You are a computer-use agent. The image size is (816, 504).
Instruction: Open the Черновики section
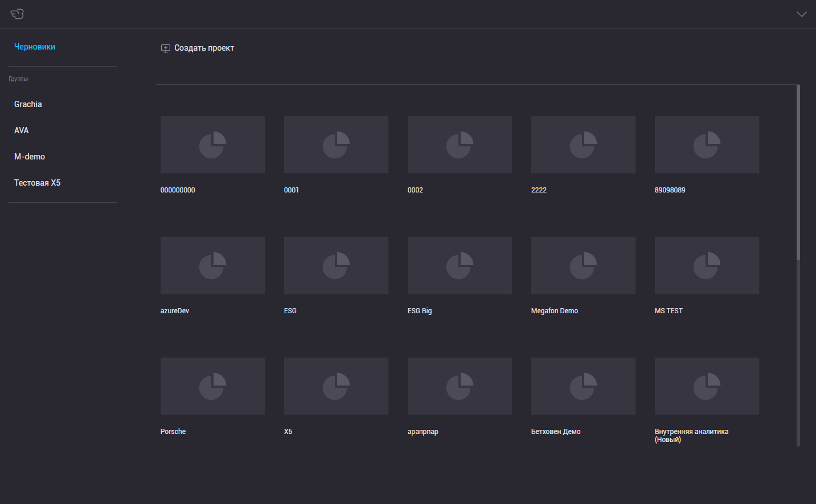pyautogui.click(x=35, y=47)
